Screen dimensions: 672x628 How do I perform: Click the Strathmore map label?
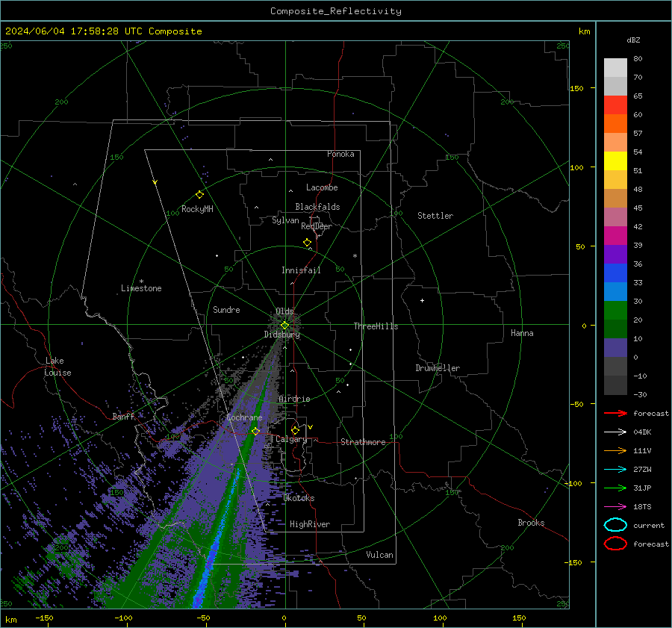363,442
